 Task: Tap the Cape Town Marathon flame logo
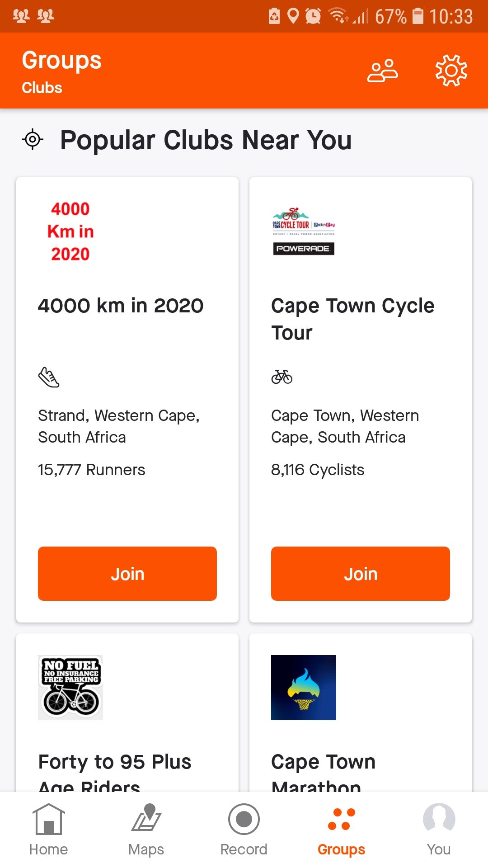point(304,687)
